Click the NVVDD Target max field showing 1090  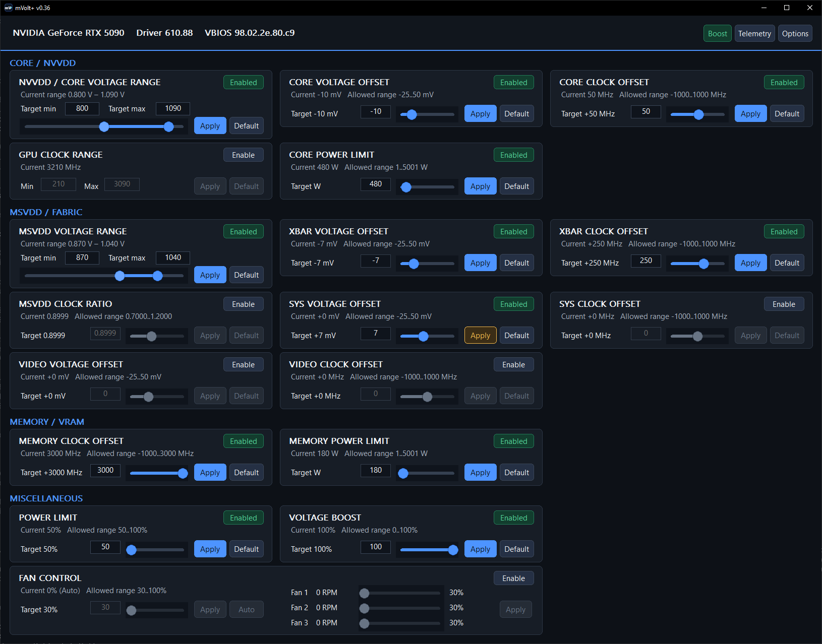(x=173, y=108)
